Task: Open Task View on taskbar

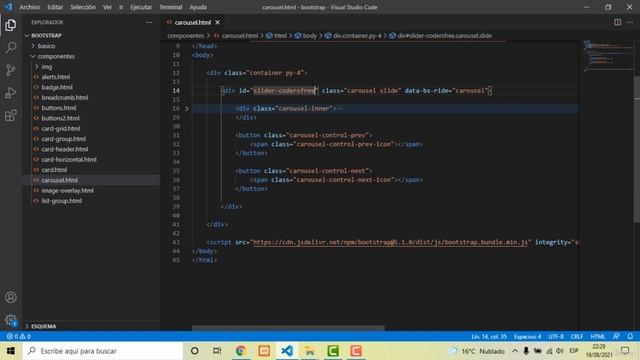Action: point(217,351)
